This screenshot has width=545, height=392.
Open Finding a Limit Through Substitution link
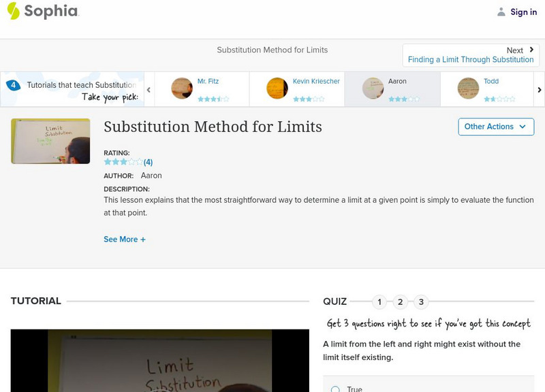click(471, 60)
